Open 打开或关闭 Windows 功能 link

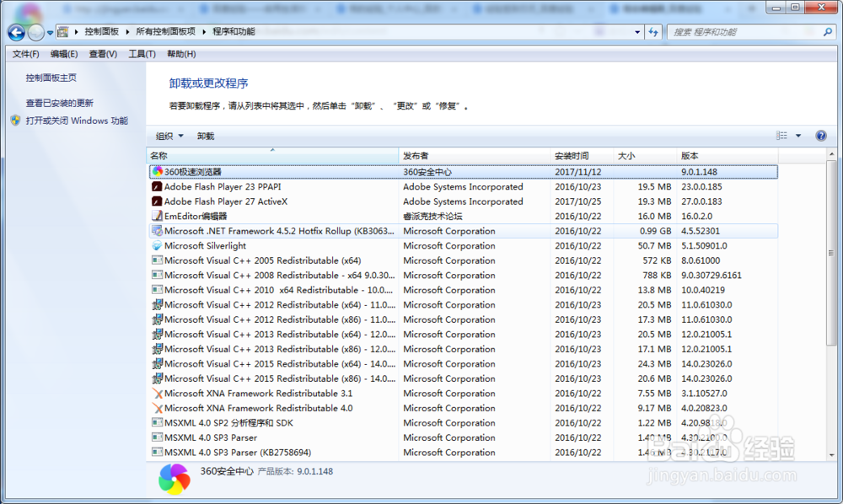77,121
